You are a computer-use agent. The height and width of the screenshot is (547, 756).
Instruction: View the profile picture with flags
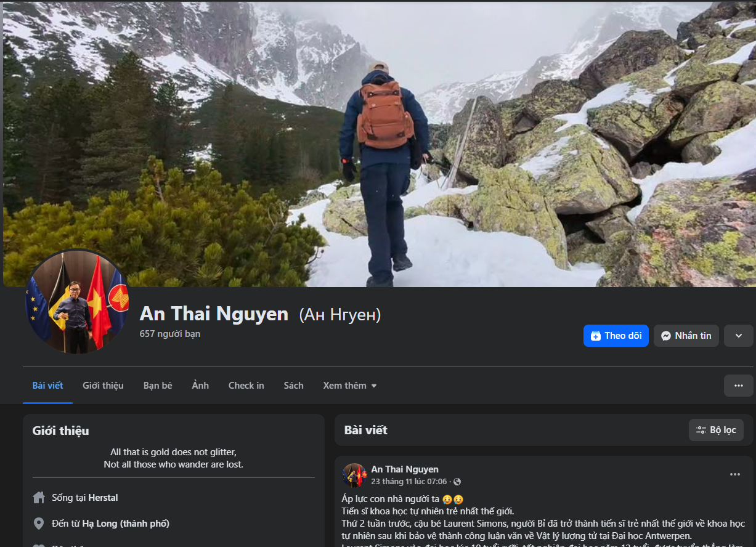click(77, 302)
